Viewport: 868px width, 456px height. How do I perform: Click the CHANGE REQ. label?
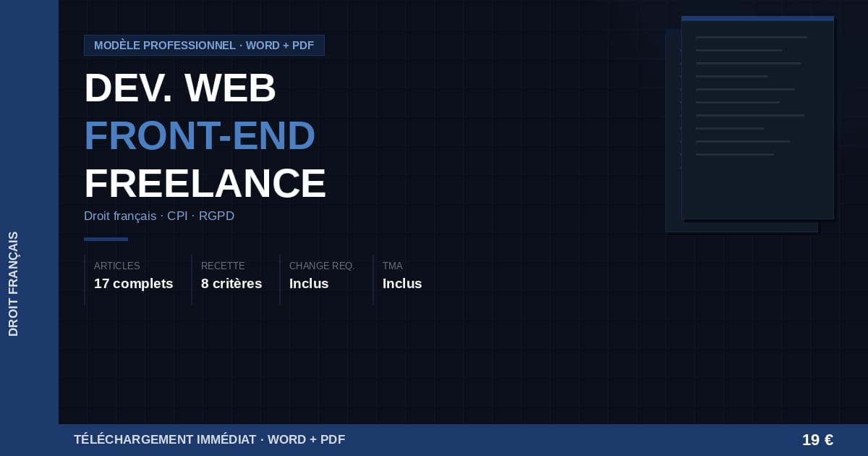(x=322, y=266)
